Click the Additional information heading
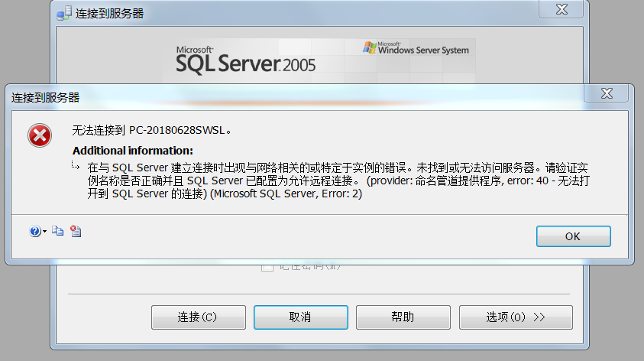This screenshot has height=361, width=644. click(x=133, y=151)
